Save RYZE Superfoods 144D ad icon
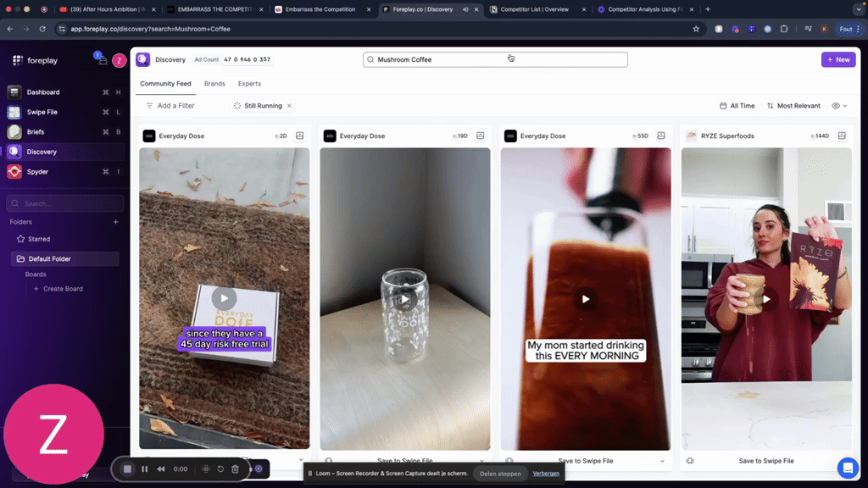The height and width of the screenshot is (488, 868). (842, 136)
